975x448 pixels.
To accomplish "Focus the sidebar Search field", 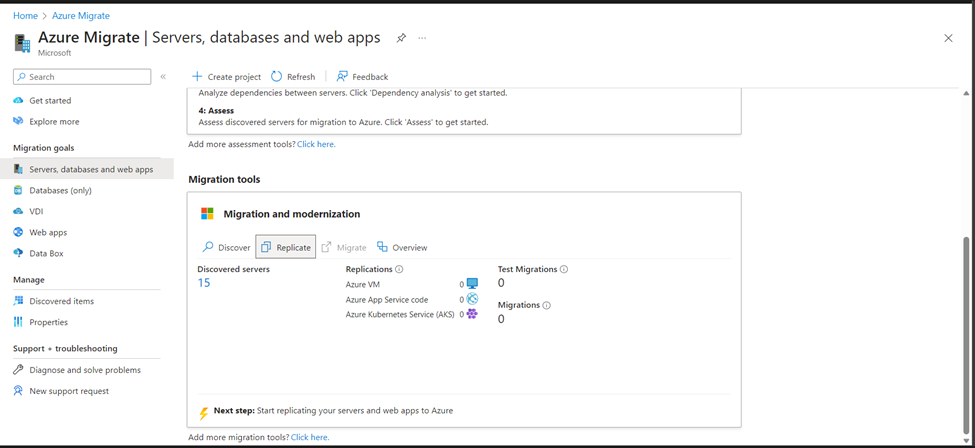I will [82, 77].
